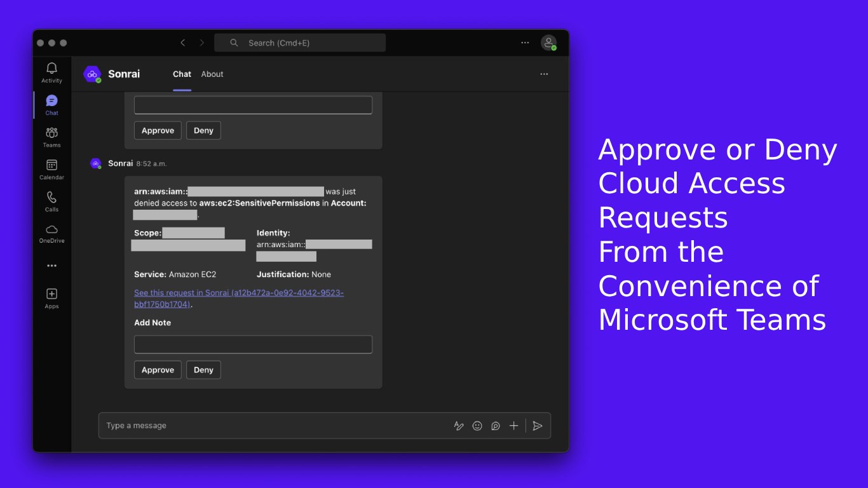The width and height of the screenshot is (868, 488).
Task: Open the Apps plus icon in sidebar
Action: (51, 294)
